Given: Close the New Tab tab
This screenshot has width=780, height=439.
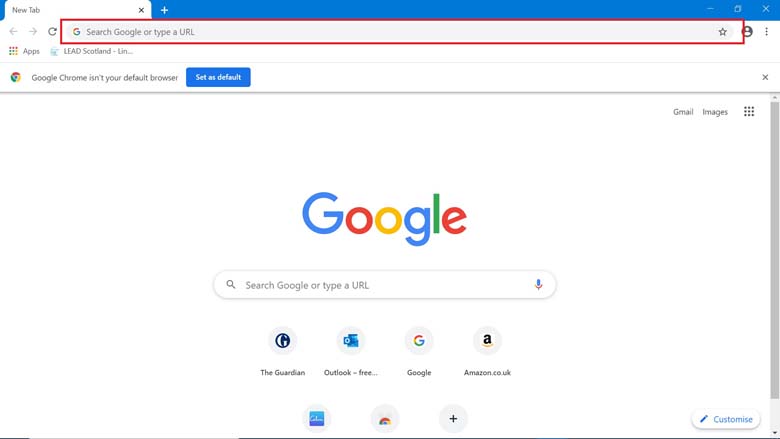Looking at the screenshot, I should click(141, 10).
